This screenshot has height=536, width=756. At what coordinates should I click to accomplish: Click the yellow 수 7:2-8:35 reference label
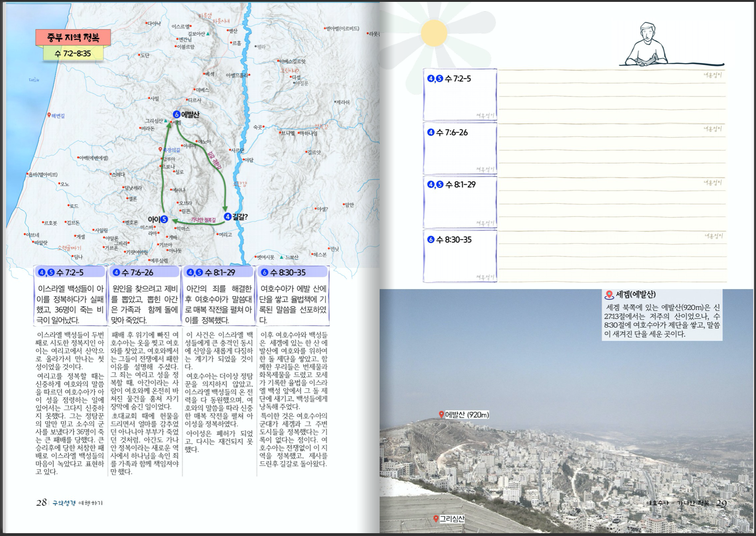(73, 53)
